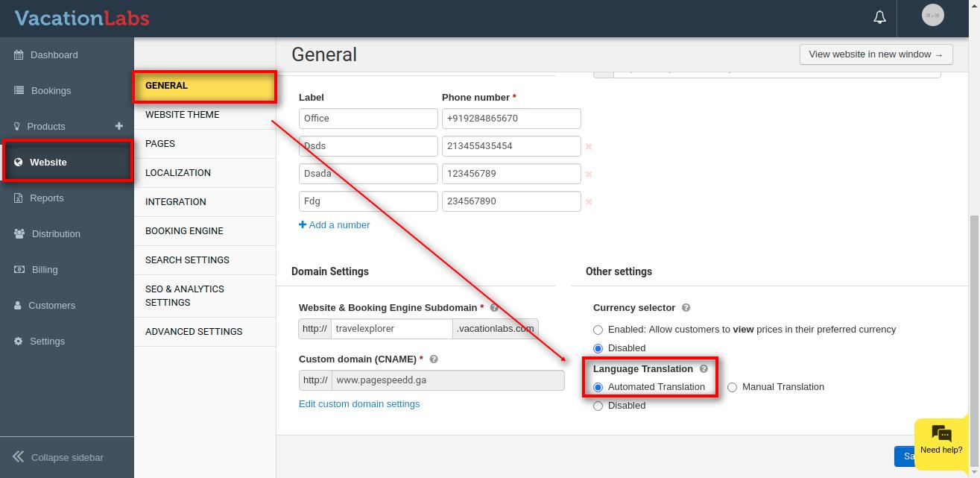The image size is (980, 478).
Task: Click Add a number link
Action: point(335,225)
